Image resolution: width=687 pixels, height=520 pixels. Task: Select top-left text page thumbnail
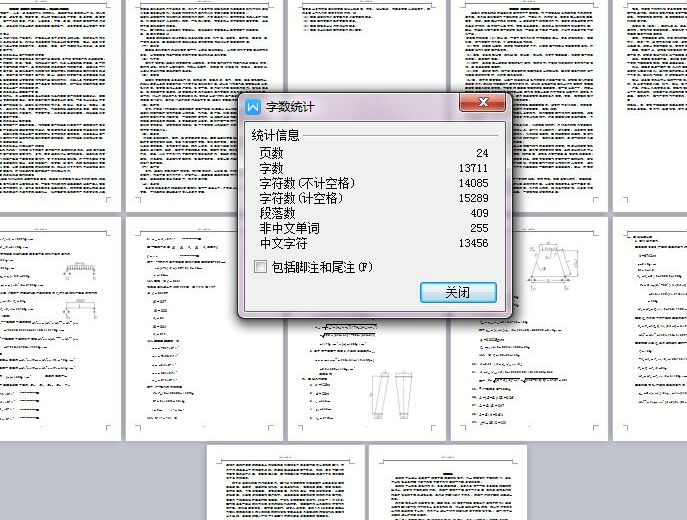[60, 106]
